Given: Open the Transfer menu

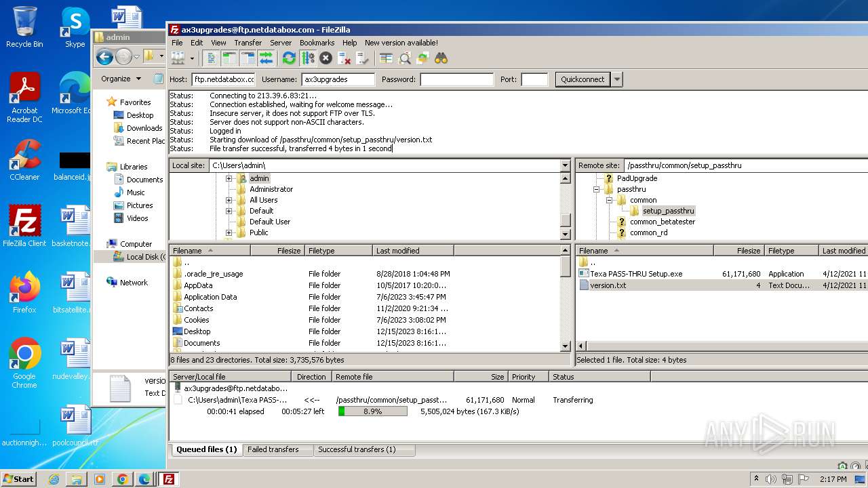Looking at the screenshot, I should tap(248, 42).
